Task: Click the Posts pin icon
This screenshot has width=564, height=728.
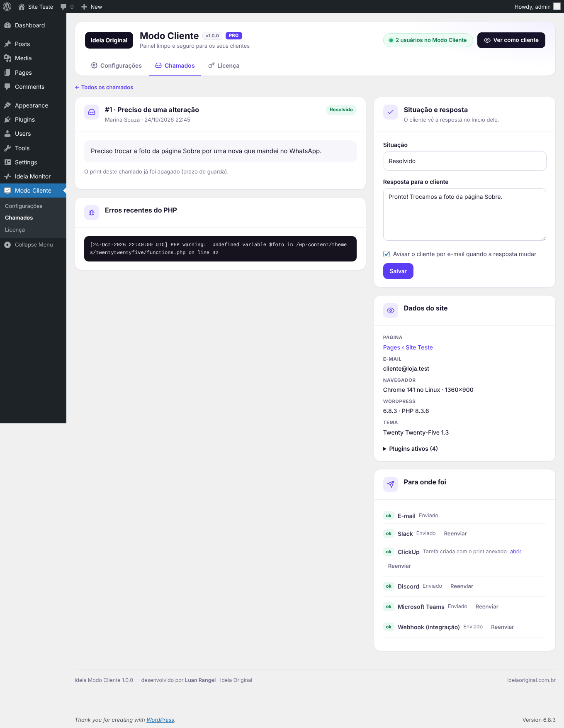Action: (x=7, y=44)
